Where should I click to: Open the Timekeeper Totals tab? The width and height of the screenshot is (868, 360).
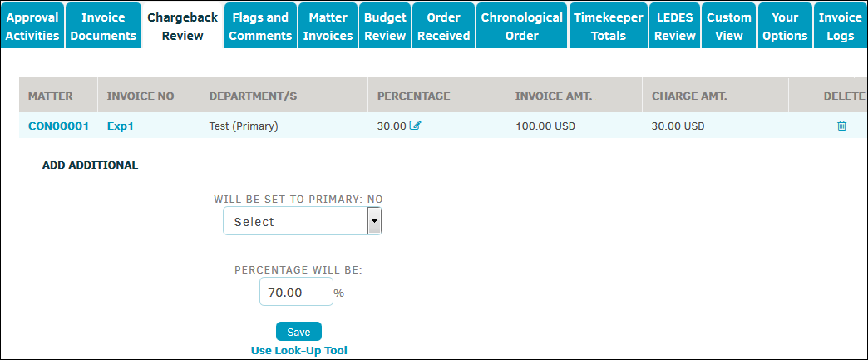[609, 26]
